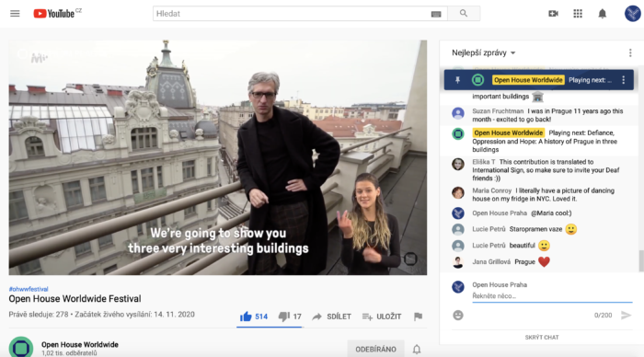
Task: Click the yellow Open House Worldwide badge in pinned message
Action: tap(528, 80)
